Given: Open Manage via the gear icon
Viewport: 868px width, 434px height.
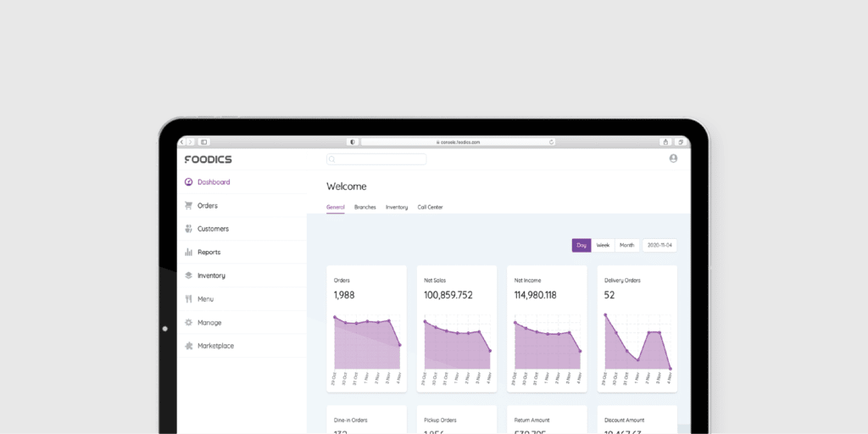Looking at the screenshot, I should 188,322.
